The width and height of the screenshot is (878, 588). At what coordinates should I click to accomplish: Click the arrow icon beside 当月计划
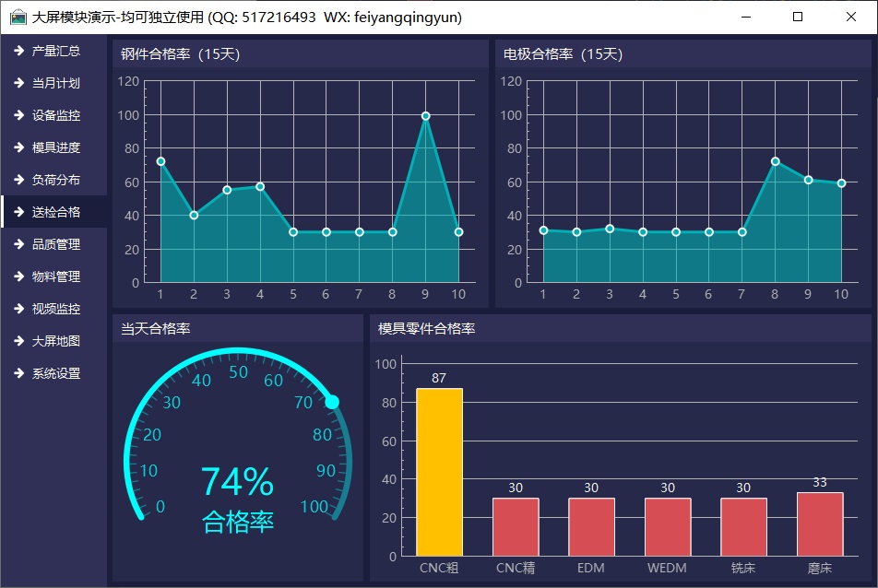[x=18, y=83]
